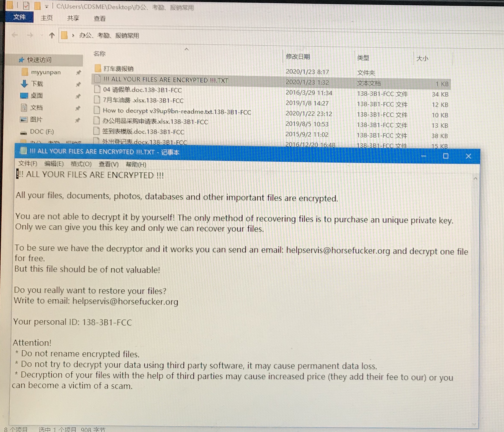The image size is (504, 432).
Task: Click the 文件(F) menu in Notepad
Action: tap(27, 164)
